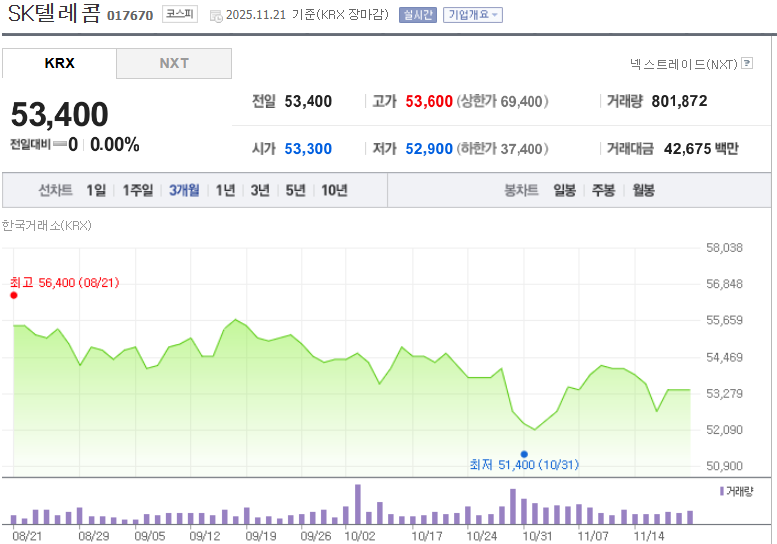
Task: Click the 거래량 volume legend marker
Action: point(722,491)
